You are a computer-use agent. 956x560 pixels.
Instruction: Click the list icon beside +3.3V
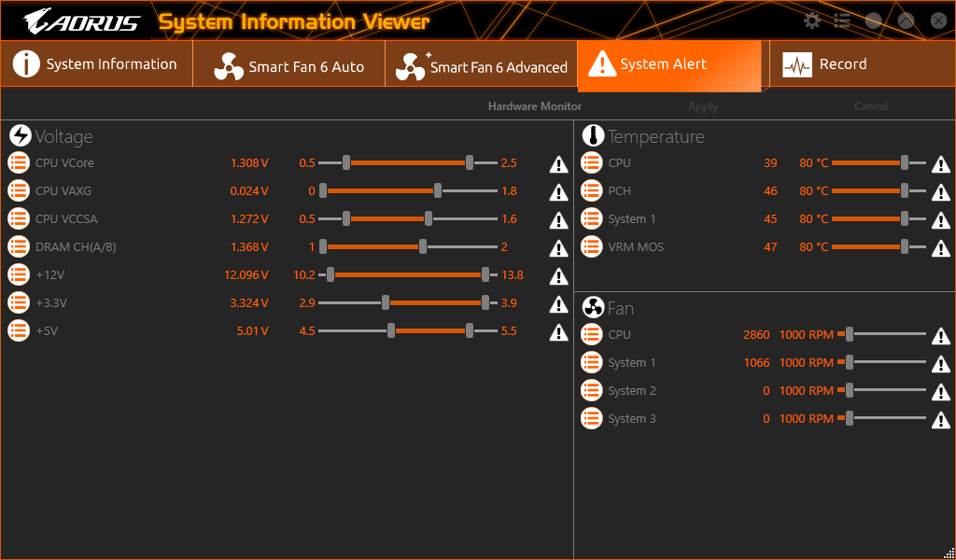pos(19,302)
